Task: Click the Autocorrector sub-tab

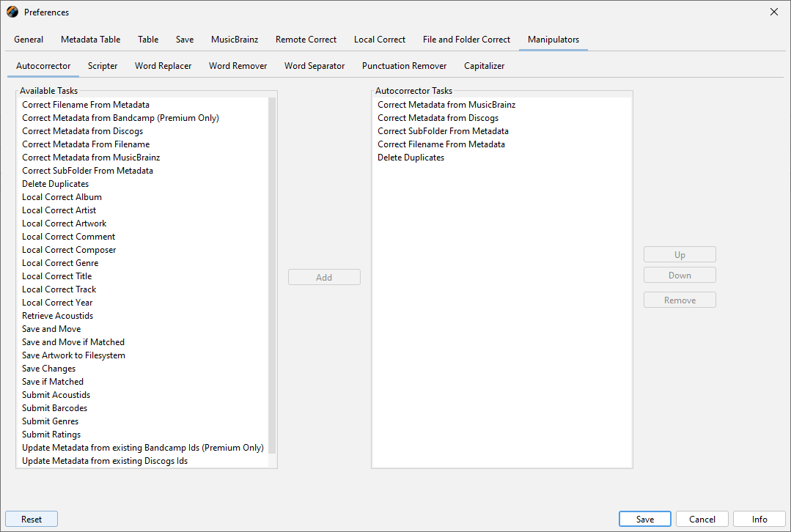Action: pyautogui.click(x=43, y=65)
